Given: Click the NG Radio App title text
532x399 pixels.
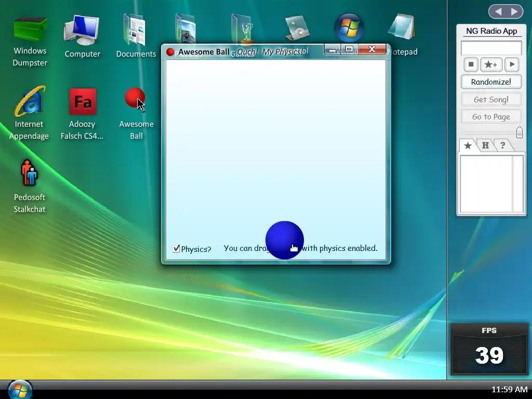Looking at the screenshot, I should coord(491,31).
